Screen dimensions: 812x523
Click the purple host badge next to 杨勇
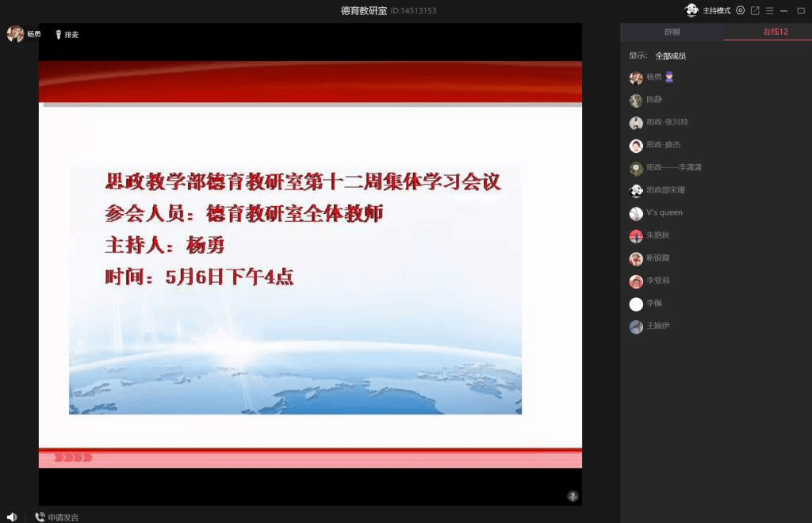[669, 77]
